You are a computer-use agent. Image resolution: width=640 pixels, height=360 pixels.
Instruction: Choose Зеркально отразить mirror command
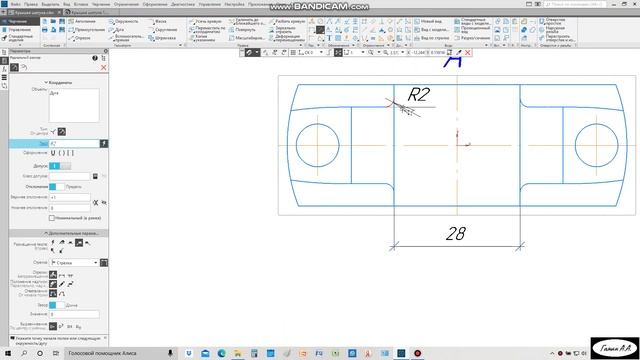(282, 30)
